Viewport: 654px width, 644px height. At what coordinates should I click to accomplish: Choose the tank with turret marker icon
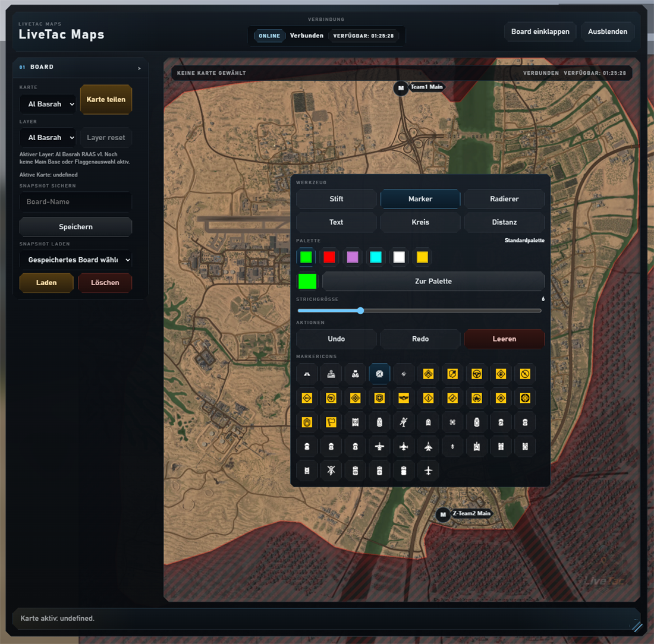(x=477, y=446)
